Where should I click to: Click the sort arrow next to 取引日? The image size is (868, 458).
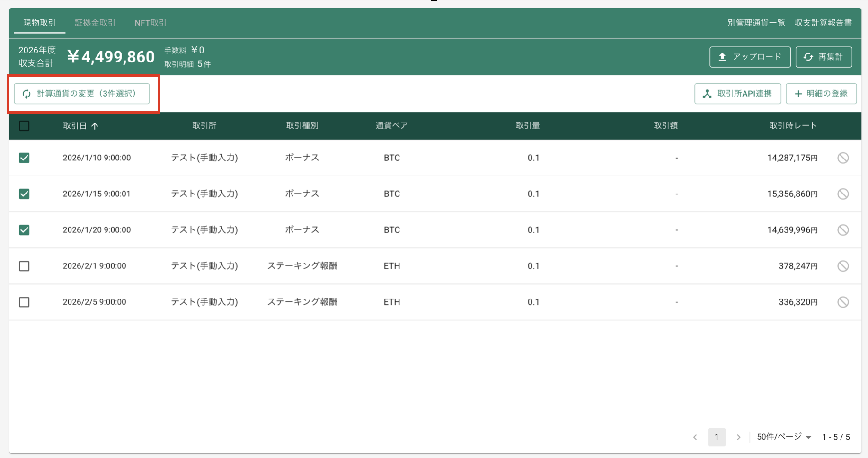(x=95, y=126)
